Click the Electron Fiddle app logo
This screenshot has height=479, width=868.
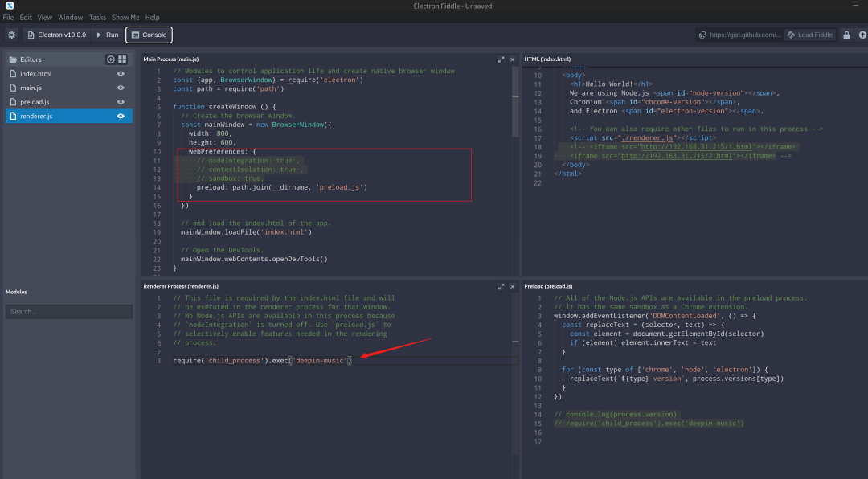click(x=9, y=6)
